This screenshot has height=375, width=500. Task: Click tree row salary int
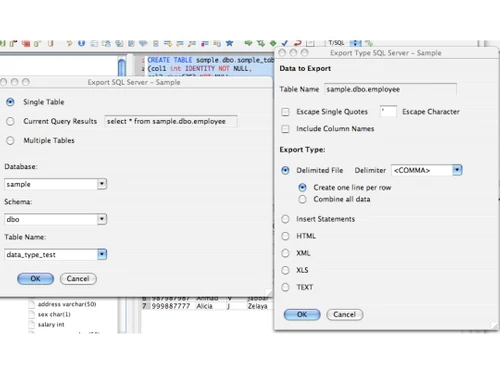(51, 324)
